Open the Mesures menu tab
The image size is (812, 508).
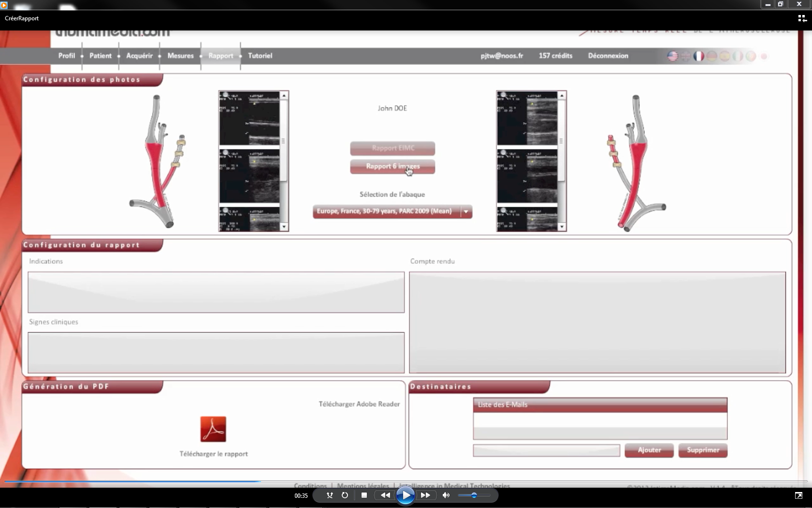point(180,56)
